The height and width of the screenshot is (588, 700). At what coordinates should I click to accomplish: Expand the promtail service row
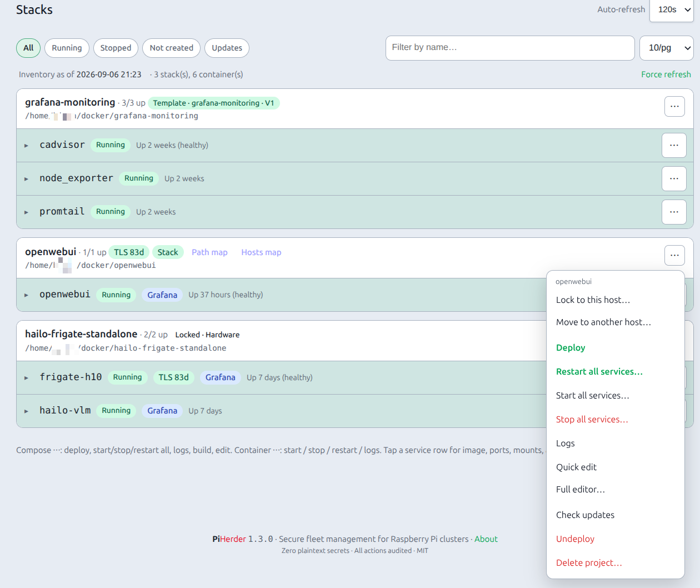click(26, 212)
